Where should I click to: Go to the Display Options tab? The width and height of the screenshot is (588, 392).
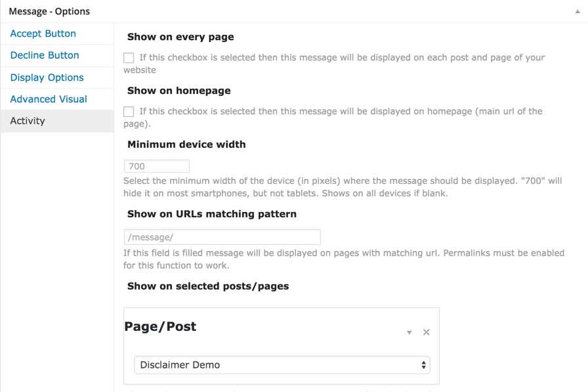pos(47,77)
